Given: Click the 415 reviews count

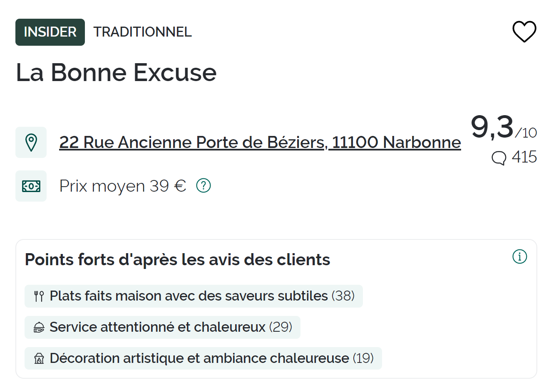Looking at the screenshot, I should pos(524,158).
